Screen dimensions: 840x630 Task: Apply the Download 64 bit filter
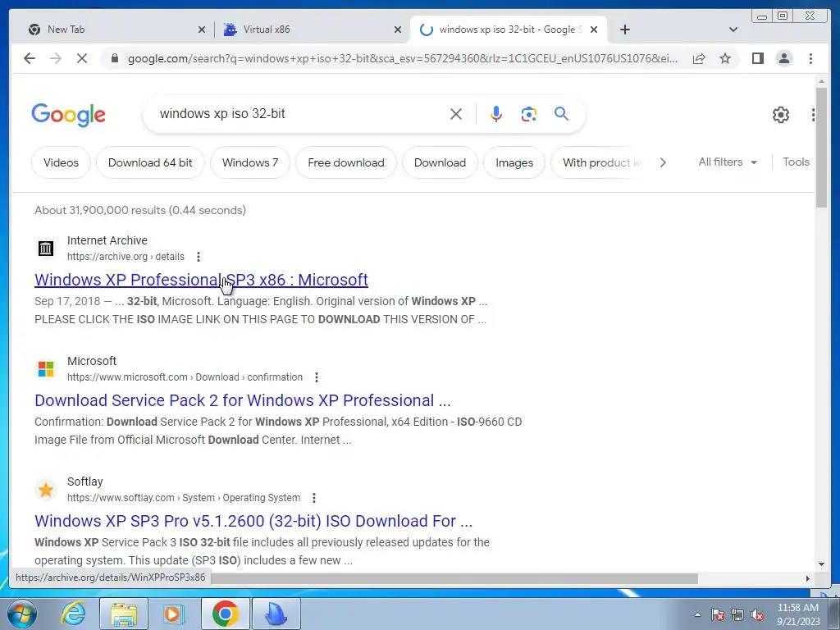[150, 162]
